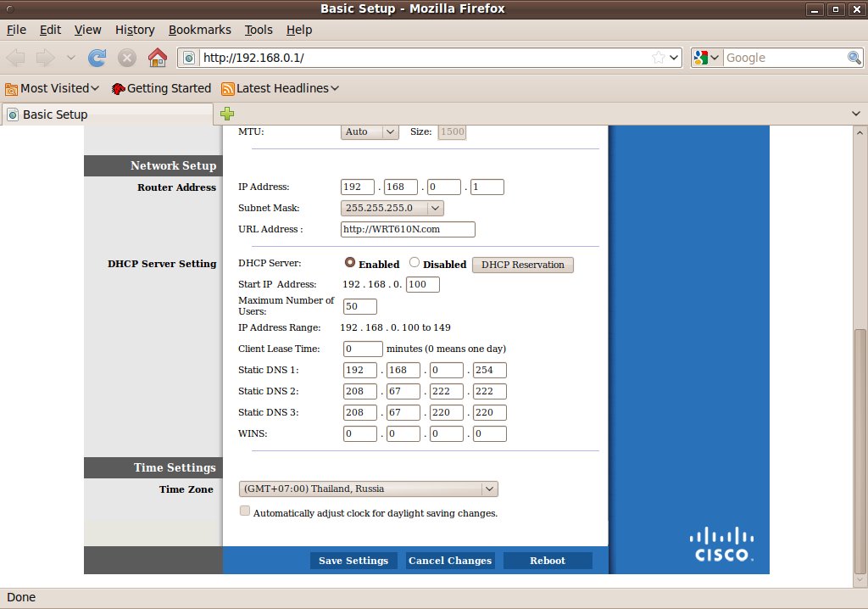This screenshot has width=868, height=609.
Task: Click the URL Address input field
Action: tap(408, 229)
